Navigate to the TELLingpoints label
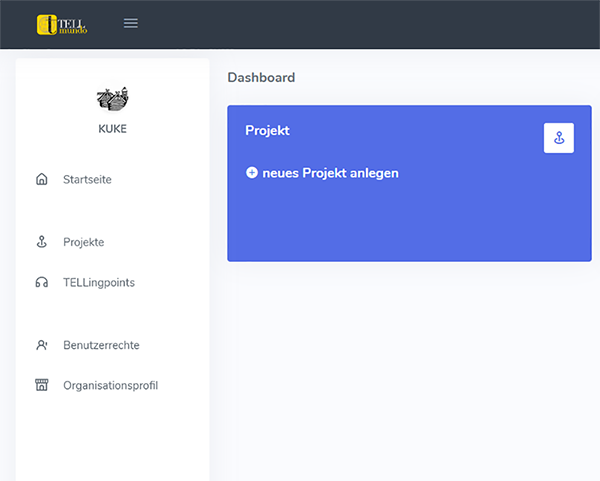Screen dimensions: 600x481 pyautogui.click(x=99, y=283)
